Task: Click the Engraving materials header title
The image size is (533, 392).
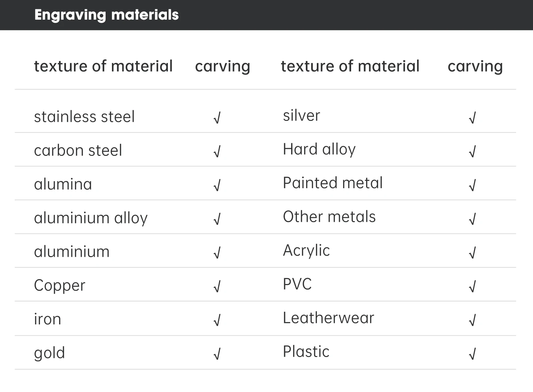Action: (106, 15)
